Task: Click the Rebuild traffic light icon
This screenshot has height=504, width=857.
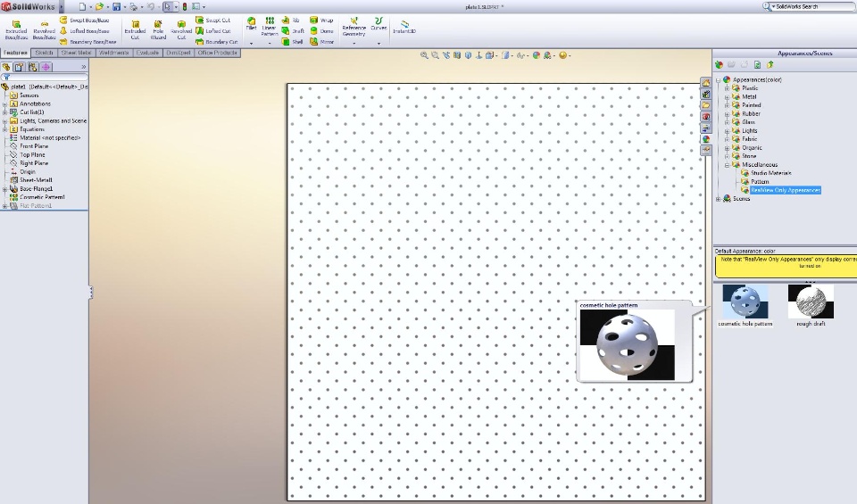Action: [x=185, y=6]
